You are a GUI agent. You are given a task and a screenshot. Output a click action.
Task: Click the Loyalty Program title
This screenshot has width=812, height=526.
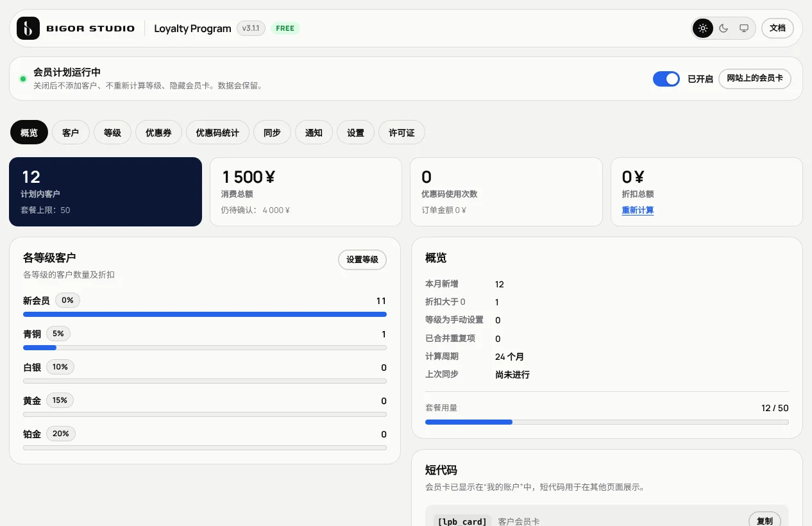point(192,28)
